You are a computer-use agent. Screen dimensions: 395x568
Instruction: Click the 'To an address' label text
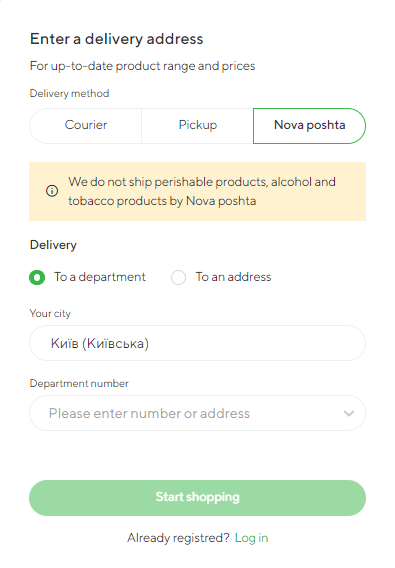pos(233,277)
